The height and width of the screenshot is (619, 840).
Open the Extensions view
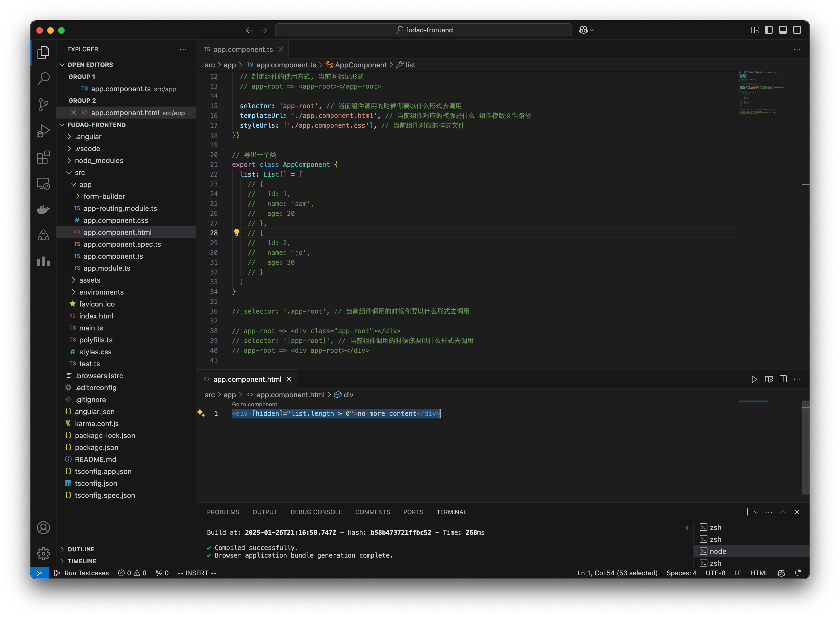[x=43, y=157]
